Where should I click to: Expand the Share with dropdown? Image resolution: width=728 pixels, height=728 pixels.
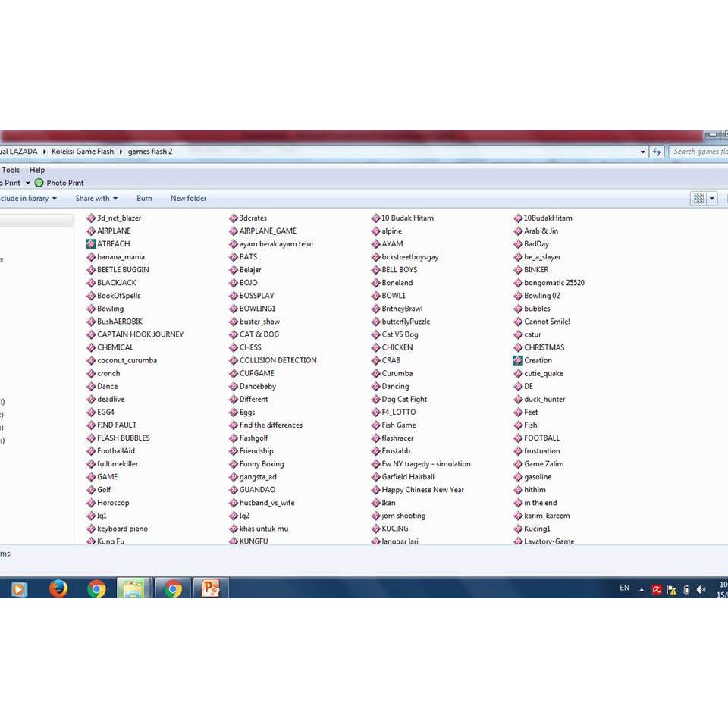[96, 199]
